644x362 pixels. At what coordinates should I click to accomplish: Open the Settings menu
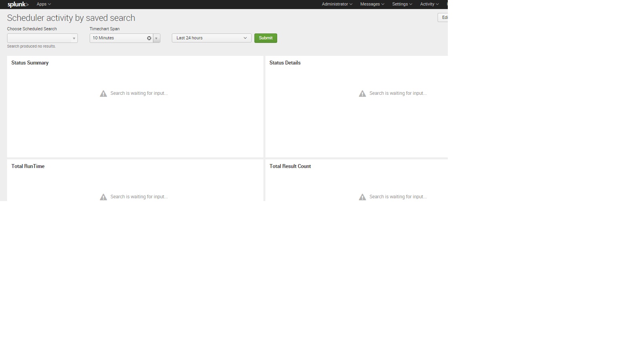pos(401,4)
